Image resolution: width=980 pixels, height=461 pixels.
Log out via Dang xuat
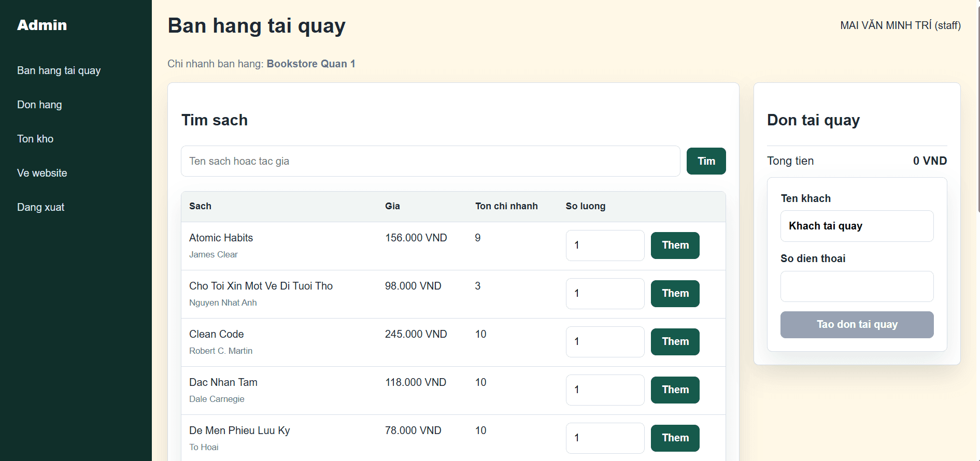[x=40, y=207]
